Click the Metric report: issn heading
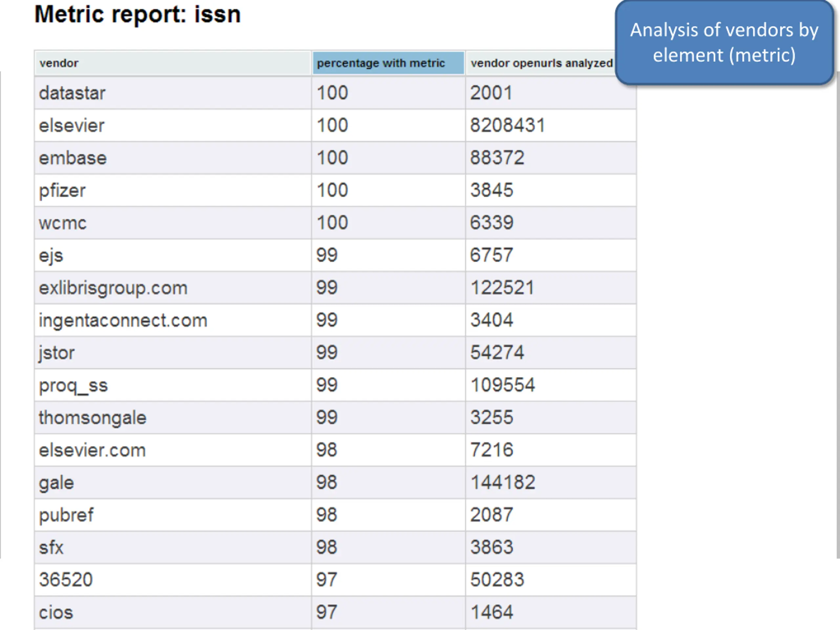The height and width of the screenshot is (630, 840). (x=138, y=14)
